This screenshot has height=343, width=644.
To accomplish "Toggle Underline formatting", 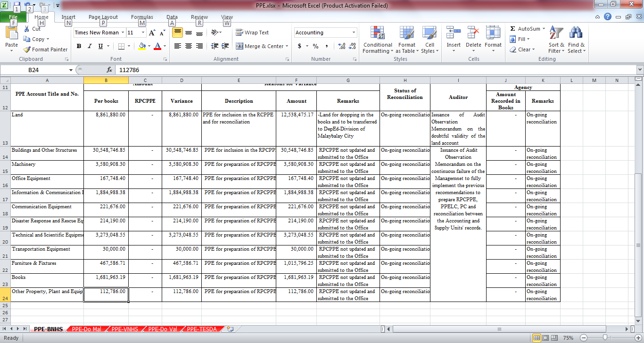I will (x=101, y=46).
